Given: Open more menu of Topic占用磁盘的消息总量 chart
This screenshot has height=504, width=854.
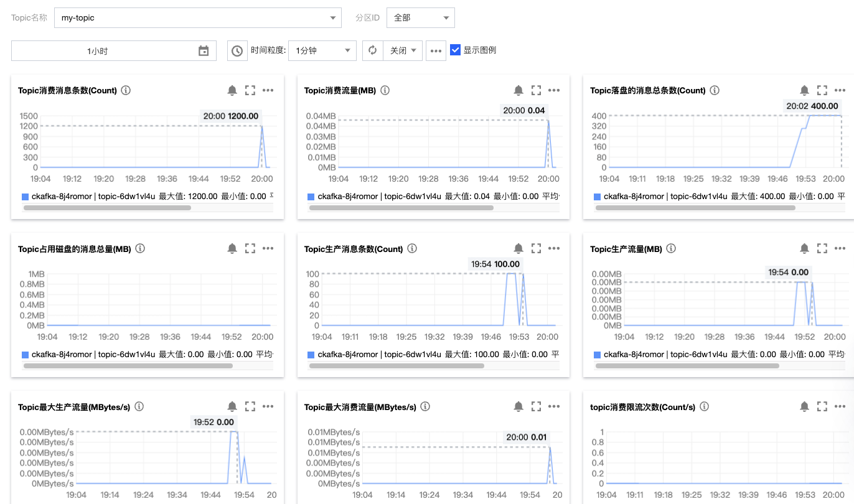Looking at the screenshot, I should pyautogui.click(x=268, y=248).
